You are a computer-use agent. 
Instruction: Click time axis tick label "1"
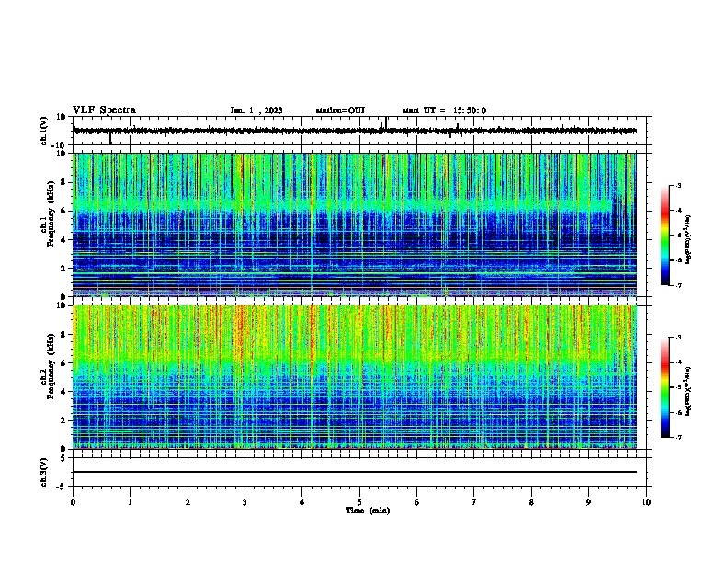130,502
